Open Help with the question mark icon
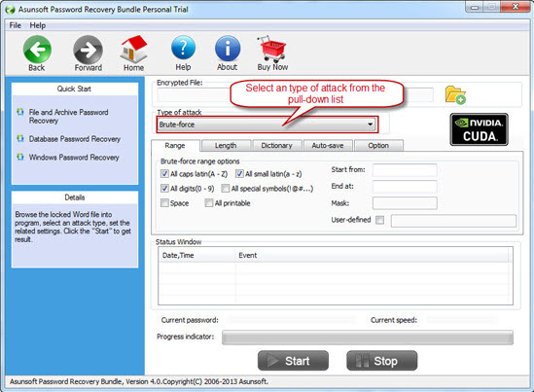Viewport: 534px width, 392px height. (183, 49)
